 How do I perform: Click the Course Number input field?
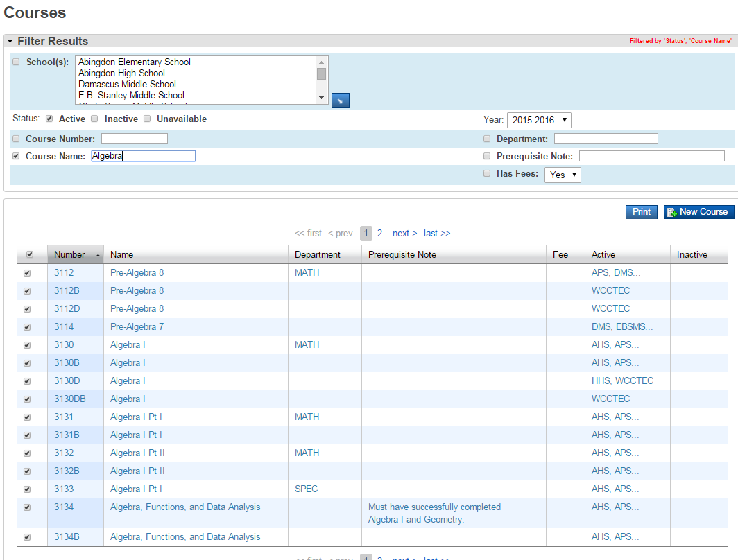135,139
